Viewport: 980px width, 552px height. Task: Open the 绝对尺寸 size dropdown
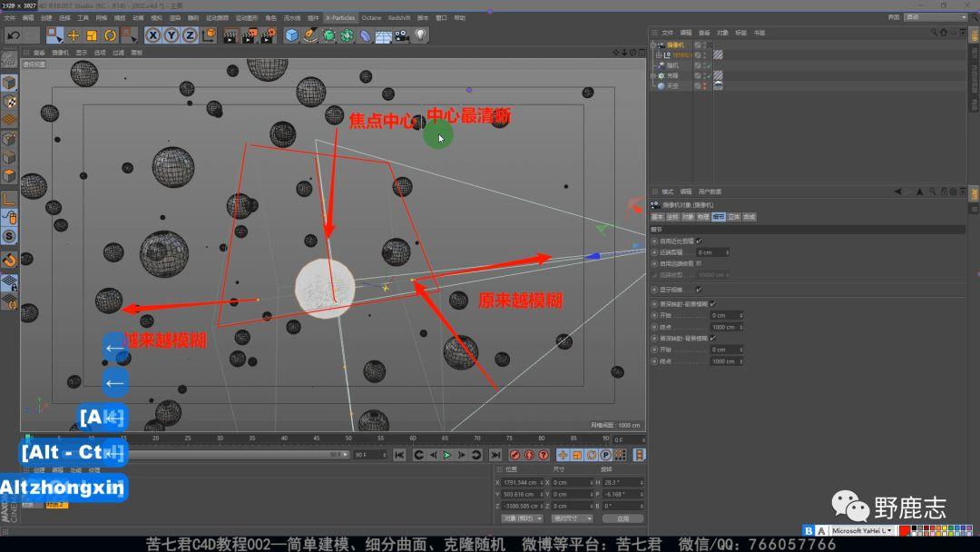[572, 518]
